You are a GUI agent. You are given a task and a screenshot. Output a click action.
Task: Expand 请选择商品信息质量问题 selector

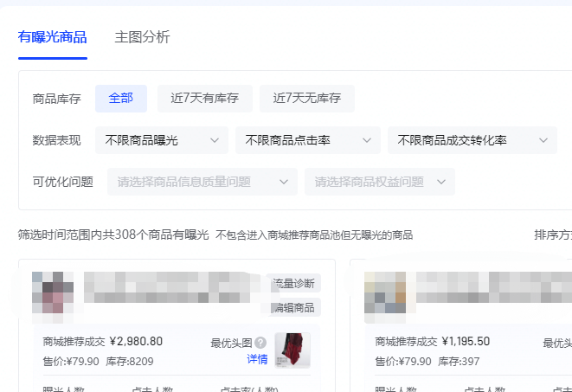(202, 182)
